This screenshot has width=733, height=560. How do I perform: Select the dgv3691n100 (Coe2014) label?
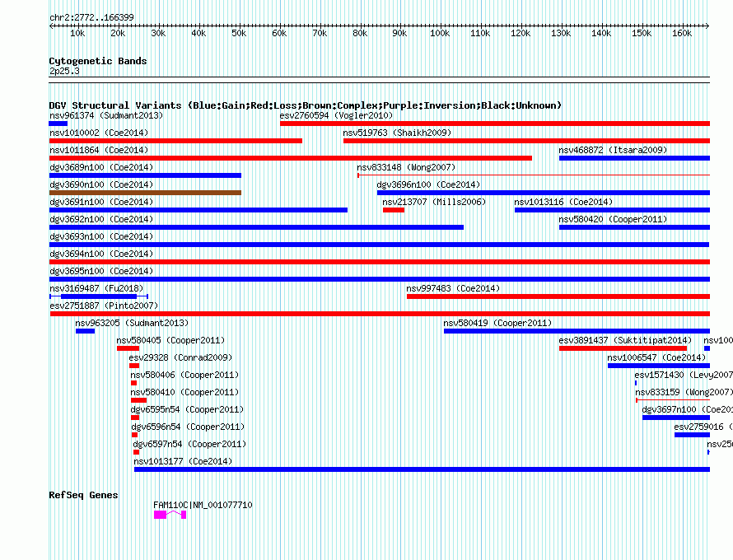101,202
